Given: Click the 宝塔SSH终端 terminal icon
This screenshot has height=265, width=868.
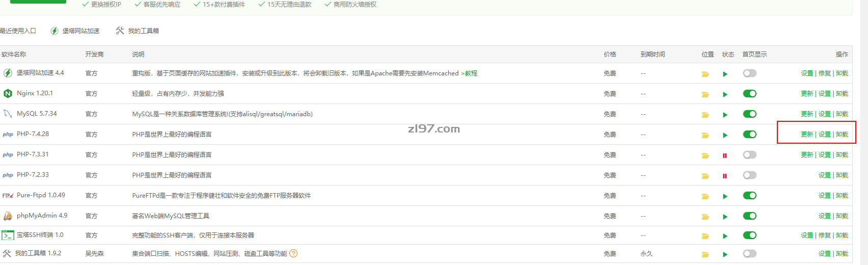Looking at the screenshot, I should click(x=8, y=235).
